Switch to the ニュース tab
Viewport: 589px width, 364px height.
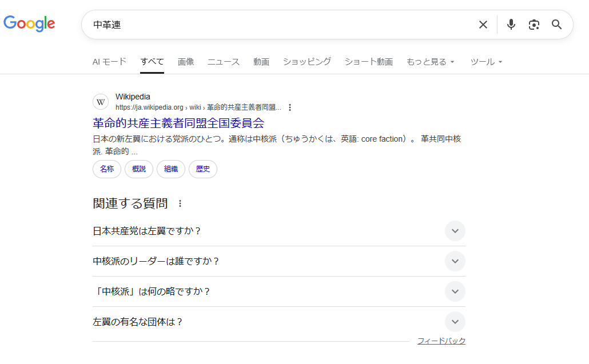point(224,62)
